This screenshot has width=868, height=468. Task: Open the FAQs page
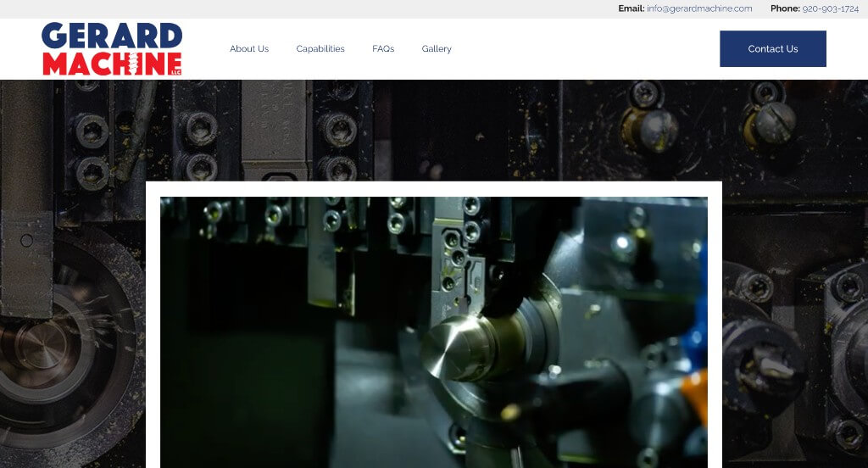[383, 48]
